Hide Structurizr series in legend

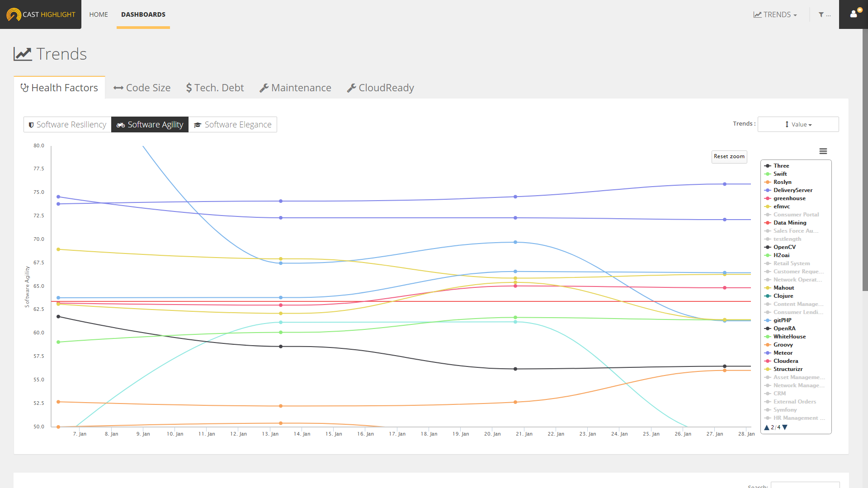(x=784, y=369)
